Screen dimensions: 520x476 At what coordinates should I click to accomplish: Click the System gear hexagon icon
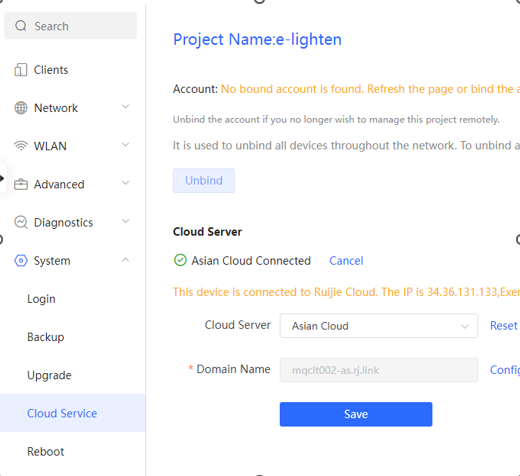[21, 261]
